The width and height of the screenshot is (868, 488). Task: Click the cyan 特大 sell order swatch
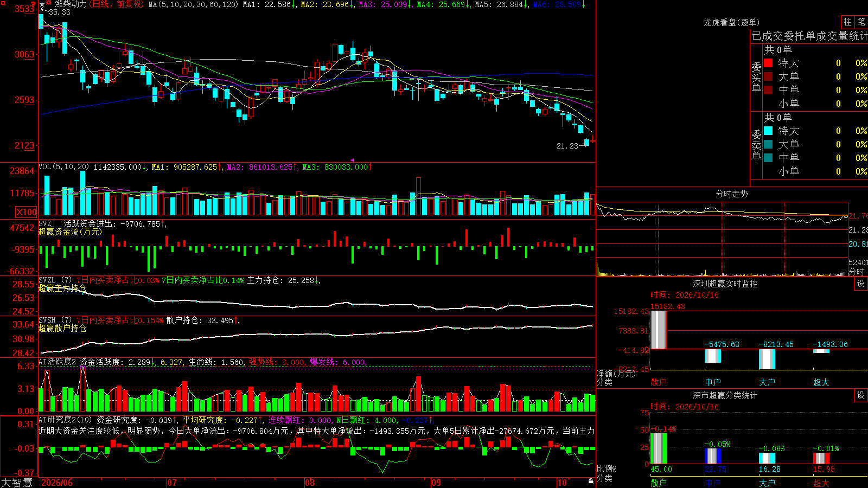(x=768, y=131)
